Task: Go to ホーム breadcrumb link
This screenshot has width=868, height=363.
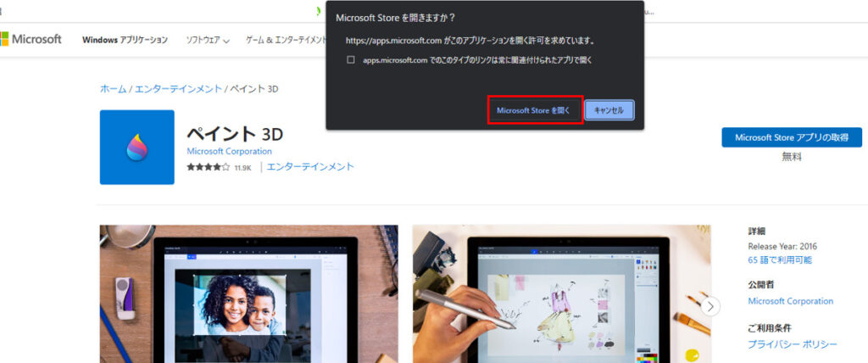Action: tap(113, 89)
